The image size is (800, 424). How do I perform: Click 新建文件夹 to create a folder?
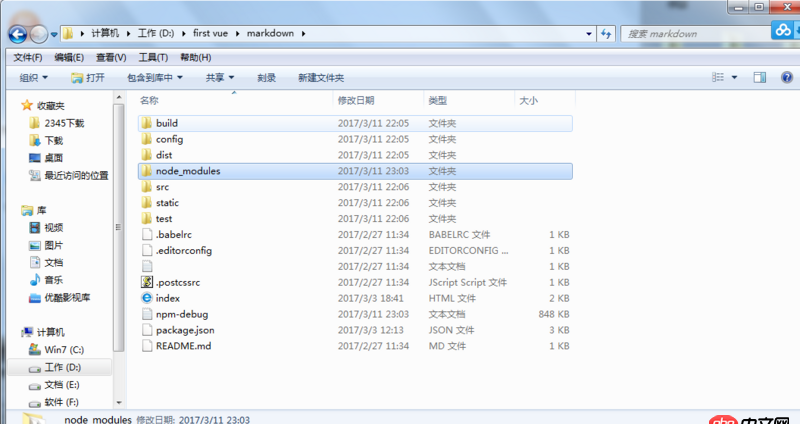point(321,78)
